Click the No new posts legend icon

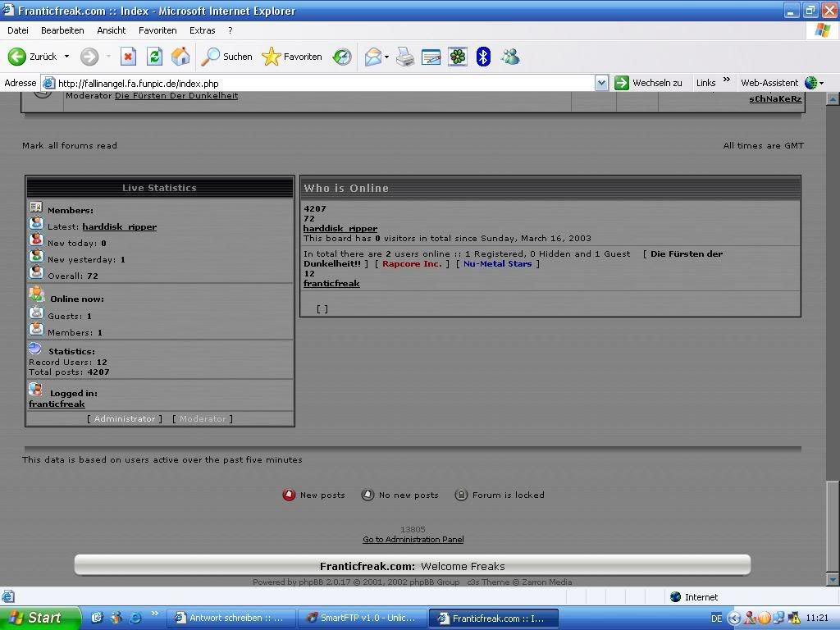[x=367, y=495]
